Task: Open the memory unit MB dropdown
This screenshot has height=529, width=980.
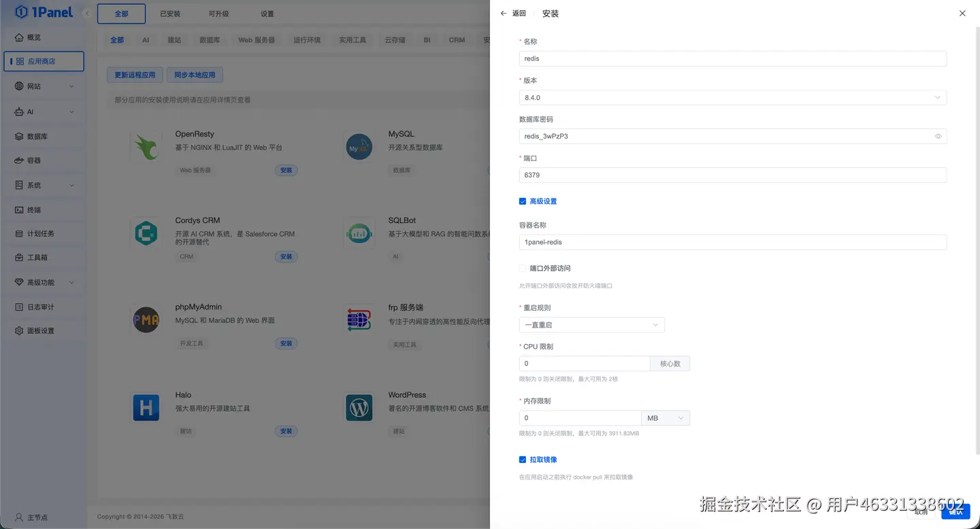Action: click(666, 418)
